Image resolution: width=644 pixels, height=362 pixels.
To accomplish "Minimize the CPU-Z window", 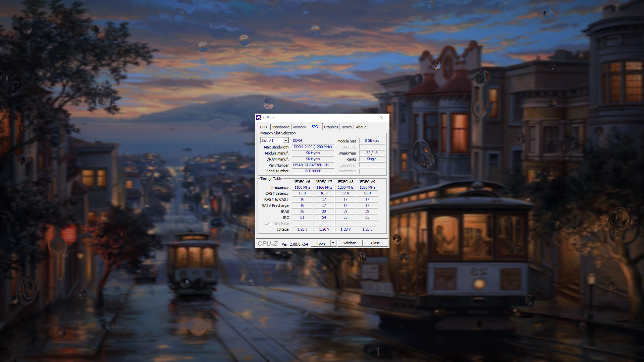I will [351, 118].
